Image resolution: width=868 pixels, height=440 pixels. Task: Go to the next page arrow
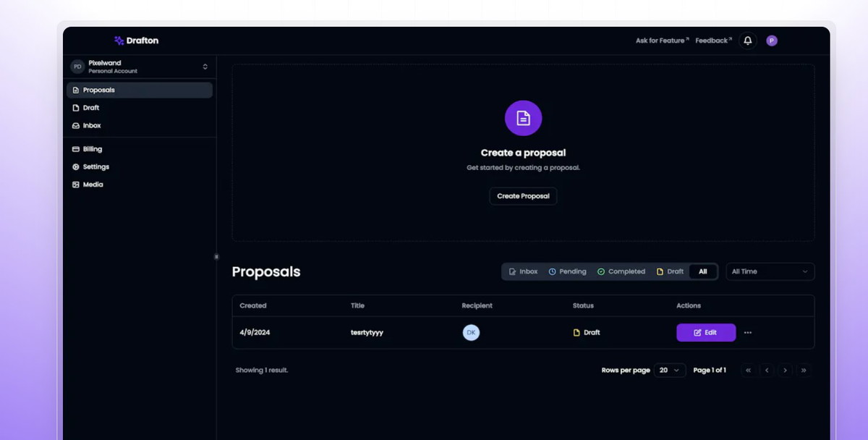(786, 370)
